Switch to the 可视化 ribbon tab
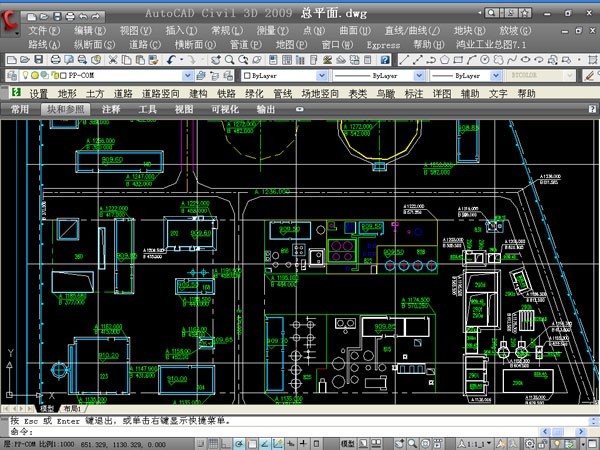Image resolution: width=600 pixels, height=450 pixels. click(225, 109)
